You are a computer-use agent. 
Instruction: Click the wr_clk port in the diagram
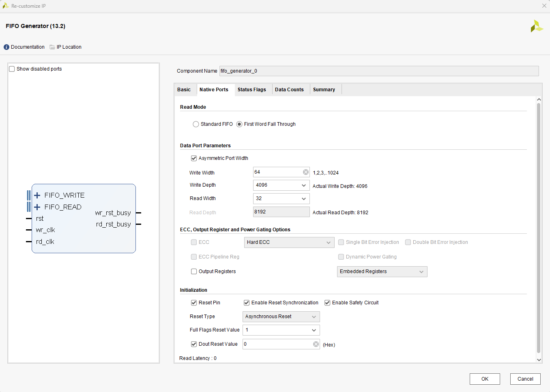click(45, 230)
